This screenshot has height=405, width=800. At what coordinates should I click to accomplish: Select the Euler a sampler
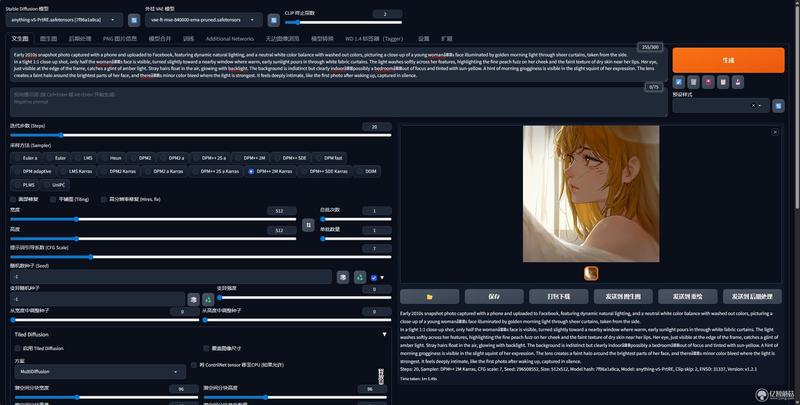pos(26,158)
